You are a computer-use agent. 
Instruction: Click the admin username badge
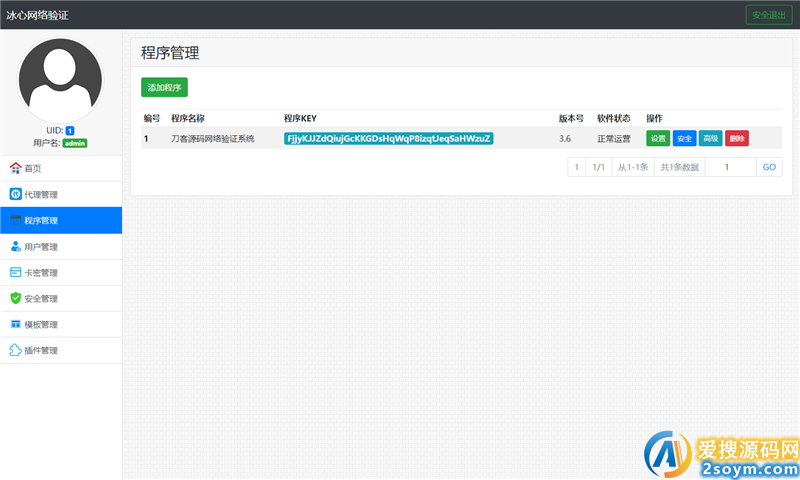75,143
